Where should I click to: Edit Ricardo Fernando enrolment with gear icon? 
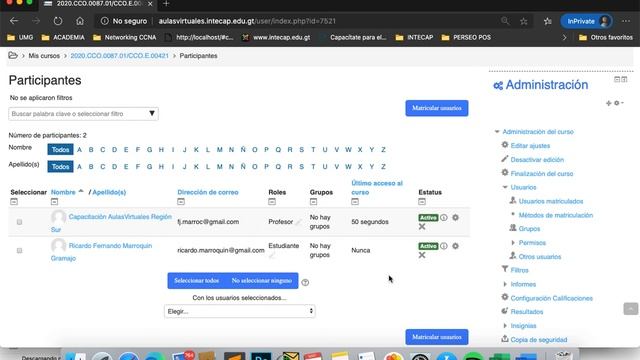(x=455, y=246)
